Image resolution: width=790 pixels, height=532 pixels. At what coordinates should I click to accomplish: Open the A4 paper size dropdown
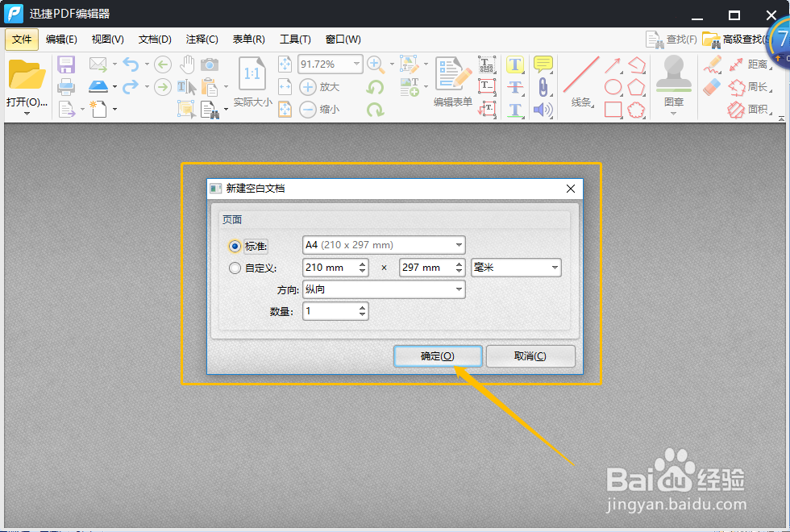pyautogui.click(x=384, y=245)
